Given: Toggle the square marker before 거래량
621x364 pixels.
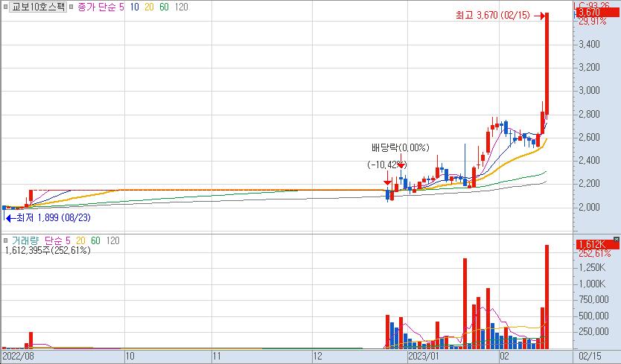Looking at the screenshot, I should pos(5,240).
